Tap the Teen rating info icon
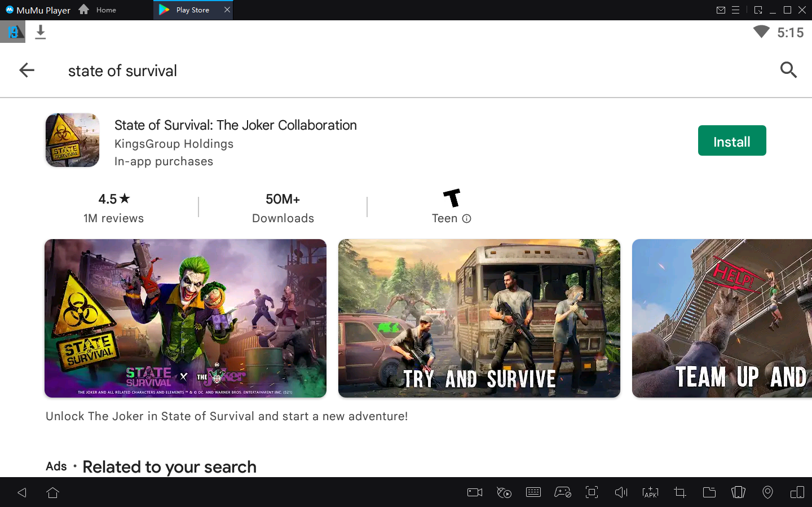 tap(466, 219)
